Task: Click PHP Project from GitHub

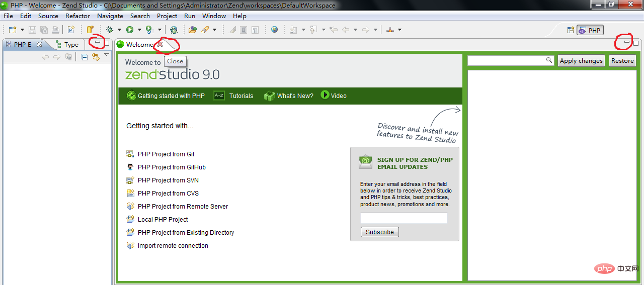Action: 166,167
